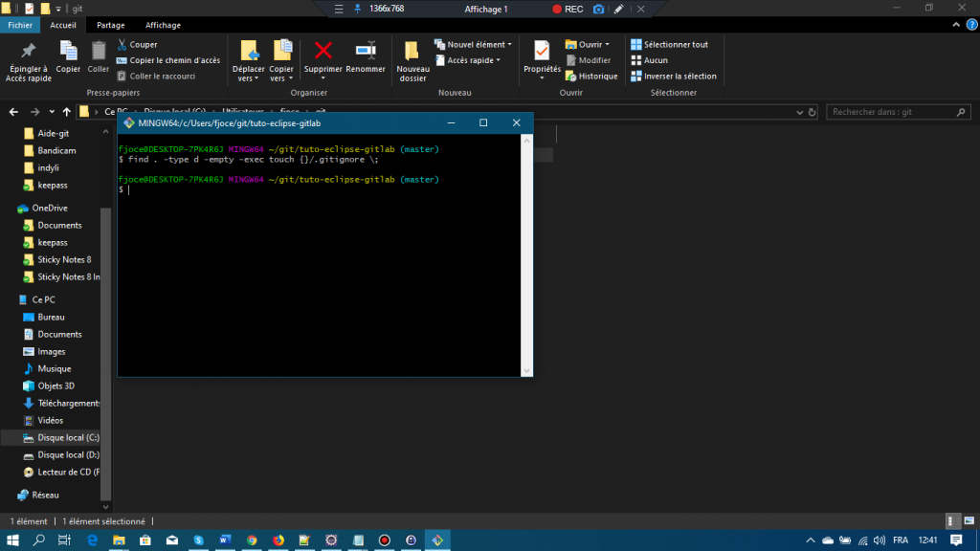The width and height of the screenshot is (980, 551).
Task: Pin selection with Épingler à Accès rapide
Action: pos(28,60)
